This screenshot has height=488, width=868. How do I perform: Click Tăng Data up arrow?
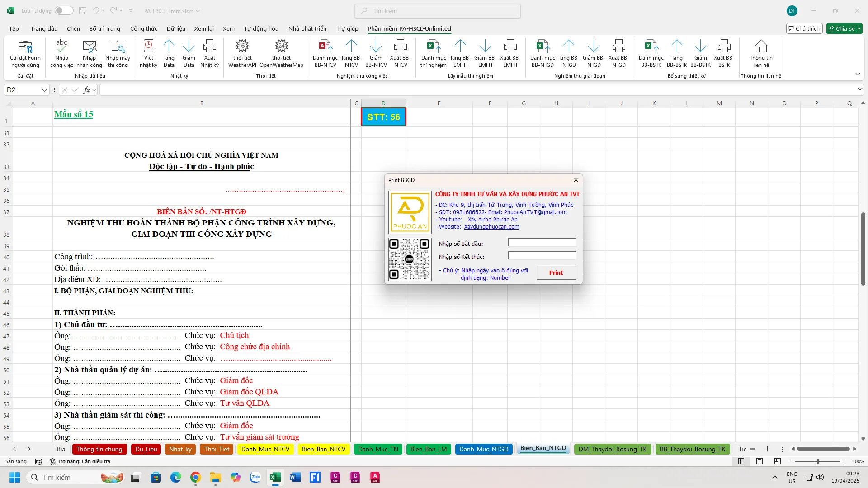169,54
